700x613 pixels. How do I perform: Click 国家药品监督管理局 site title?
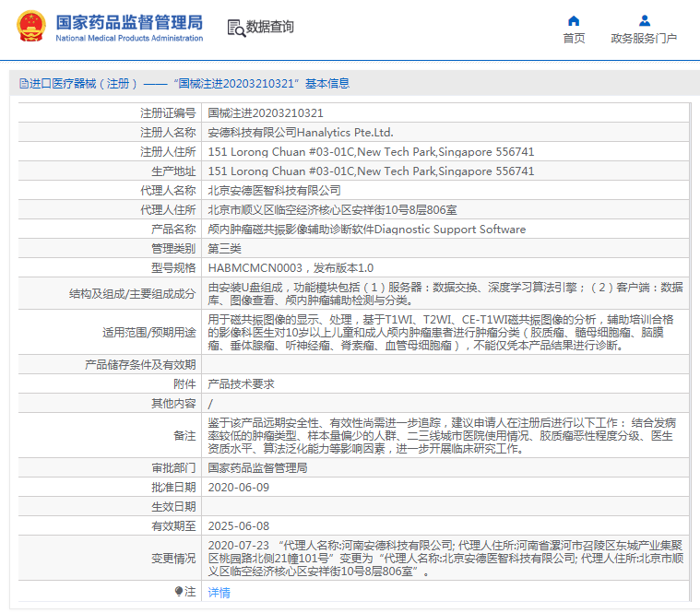129,22
